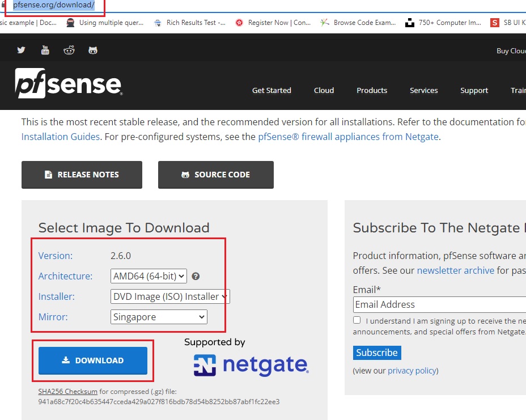
Task: Open pfSense Twitter page icon
Action: click(x=21, y=50)
